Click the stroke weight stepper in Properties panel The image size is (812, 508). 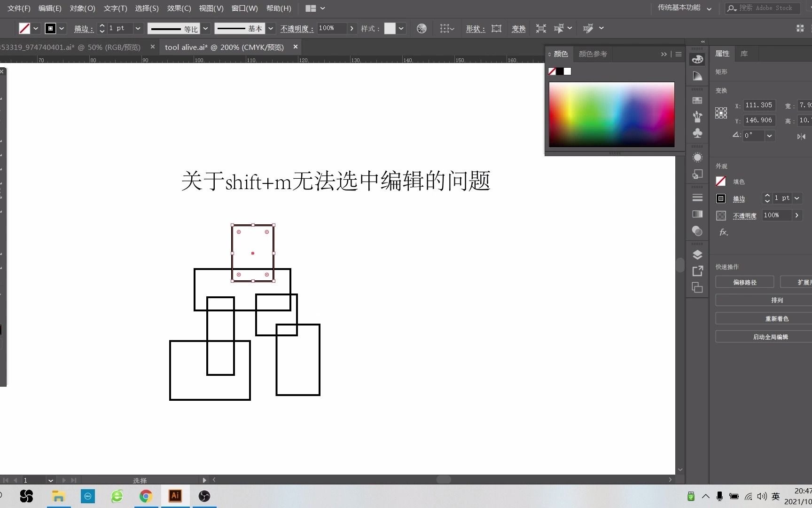(767, 198)
